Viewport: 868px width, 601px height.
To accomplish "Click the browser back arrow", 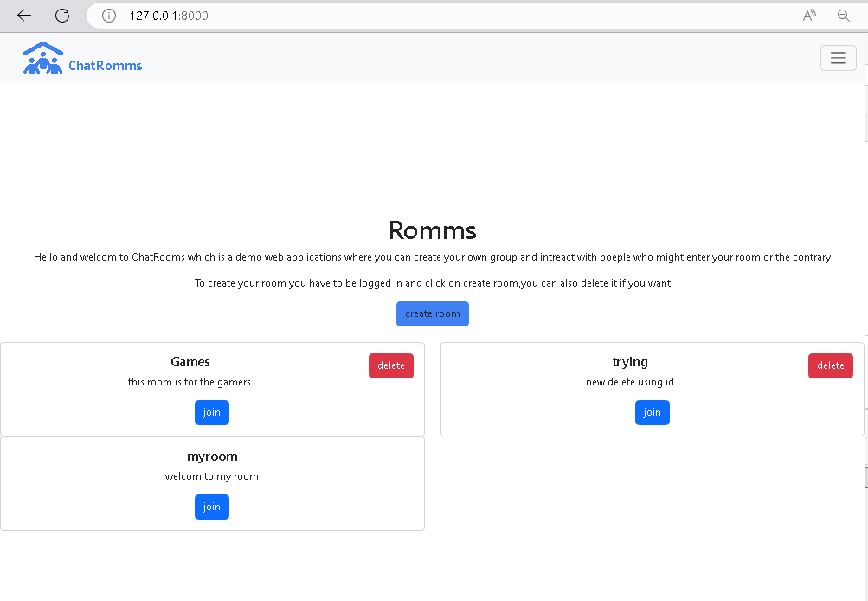I will 24,16.
